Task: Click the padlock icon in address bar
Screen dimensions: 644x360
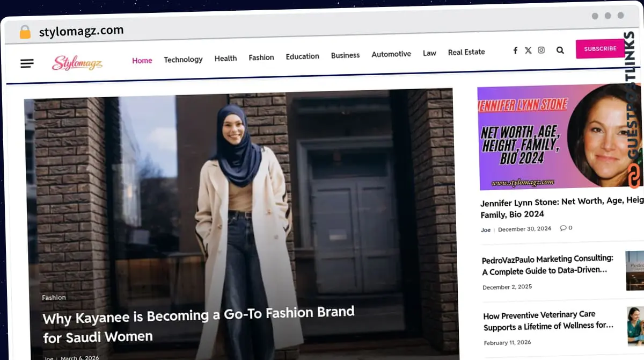Action: (25, 32)
